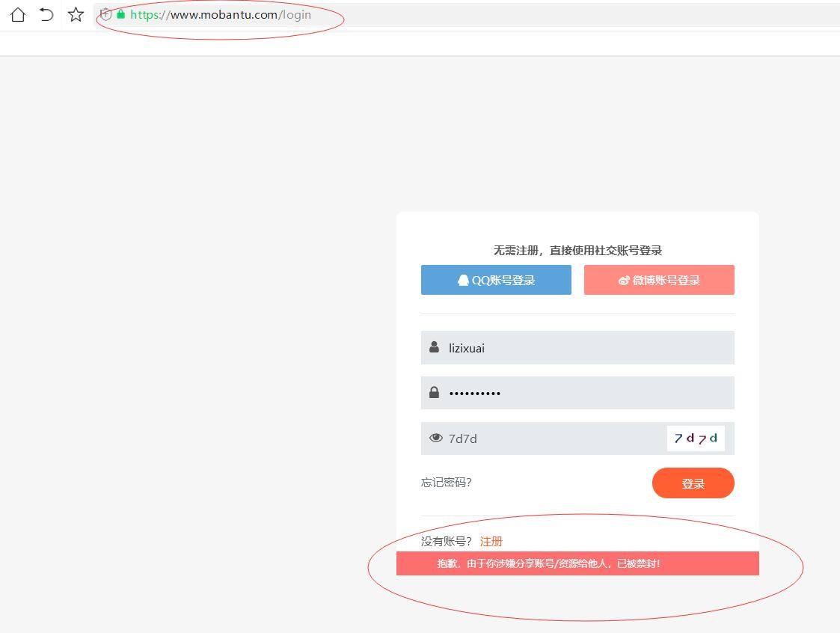Click the Weibo logo icon

pyautogui.click(x=624, y=281)
